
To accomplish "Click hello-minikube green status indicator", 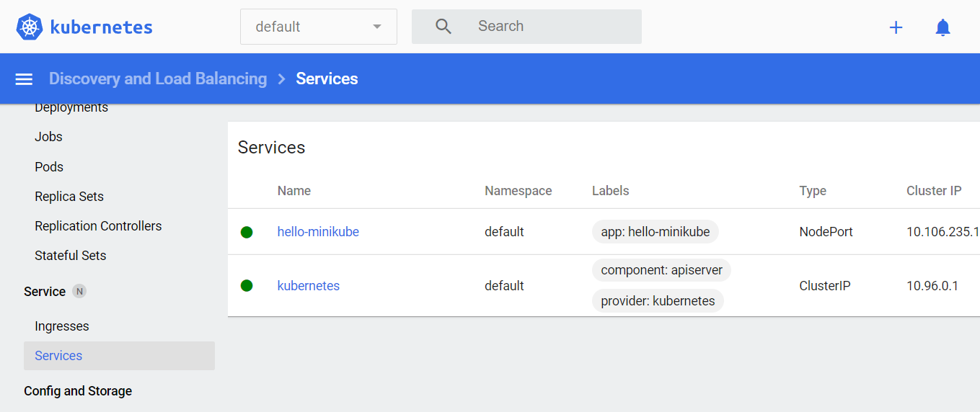I will [x=247, y=232].
